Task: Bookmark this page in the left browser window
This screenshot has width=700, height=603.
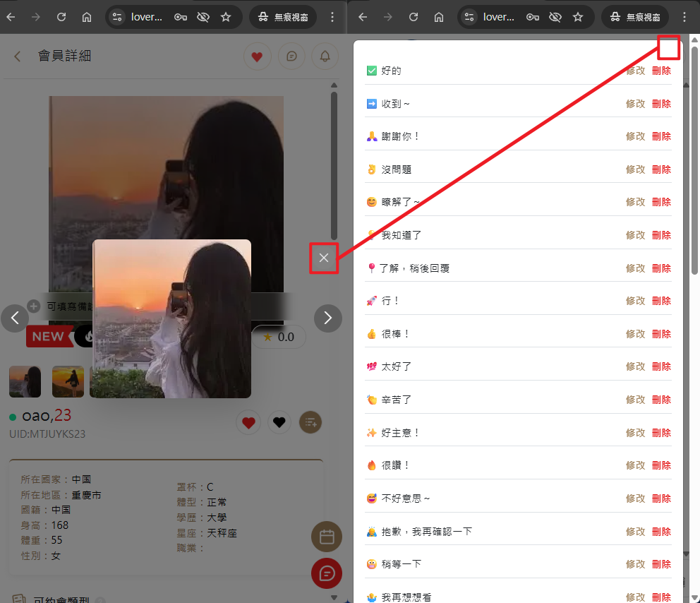Action: [x=226, y=17]
